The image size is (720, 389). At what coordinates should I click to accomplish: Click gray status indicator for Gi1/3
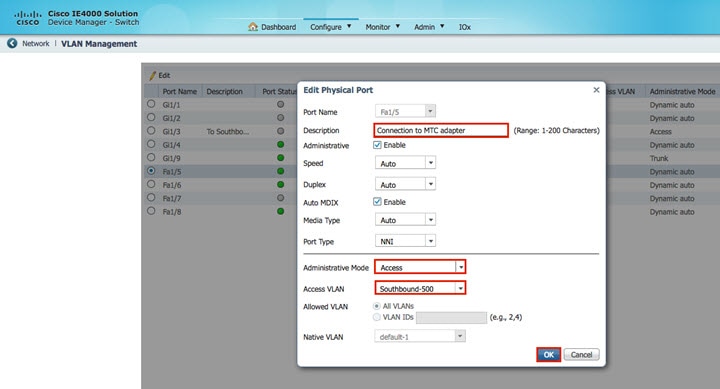point(280,131)
